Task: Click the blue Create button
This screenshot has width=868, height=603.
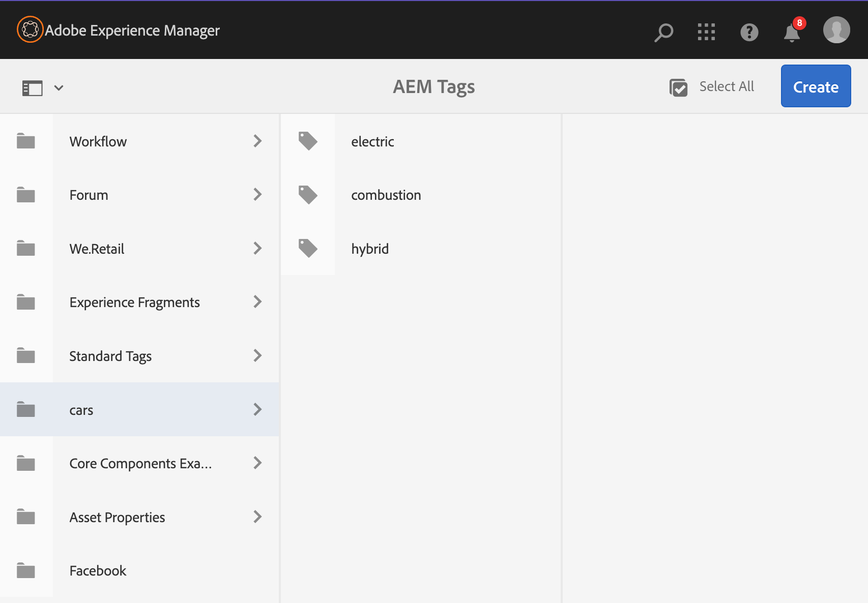Action: pos(816,86)
